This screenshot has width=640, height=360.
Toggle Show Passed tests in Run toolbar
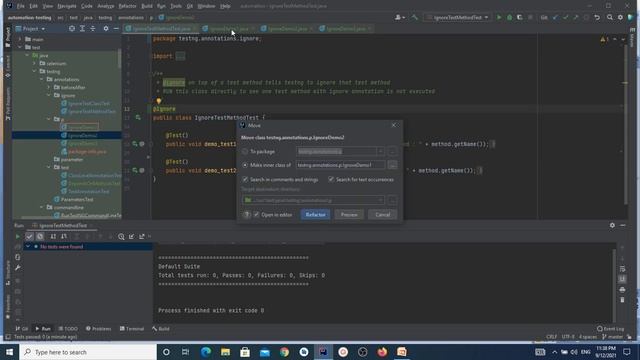point(29,236)
